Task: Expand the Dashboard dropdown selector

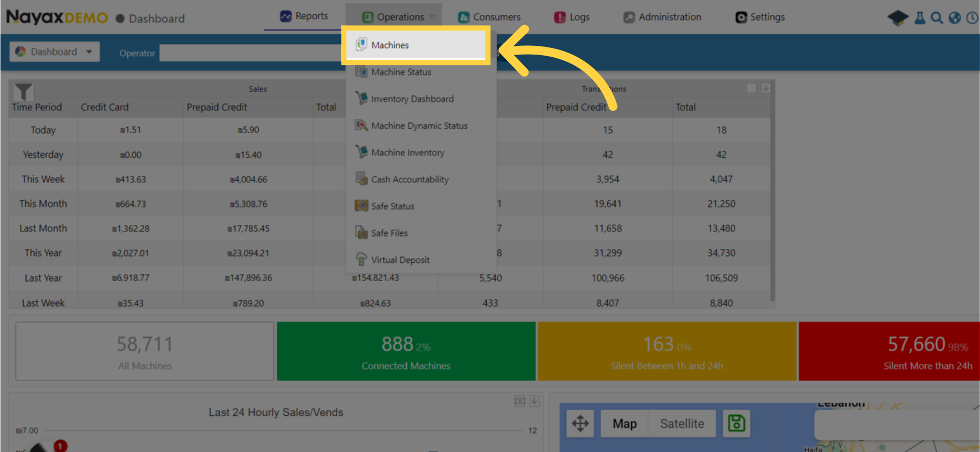Action: (x=55, y=52)
